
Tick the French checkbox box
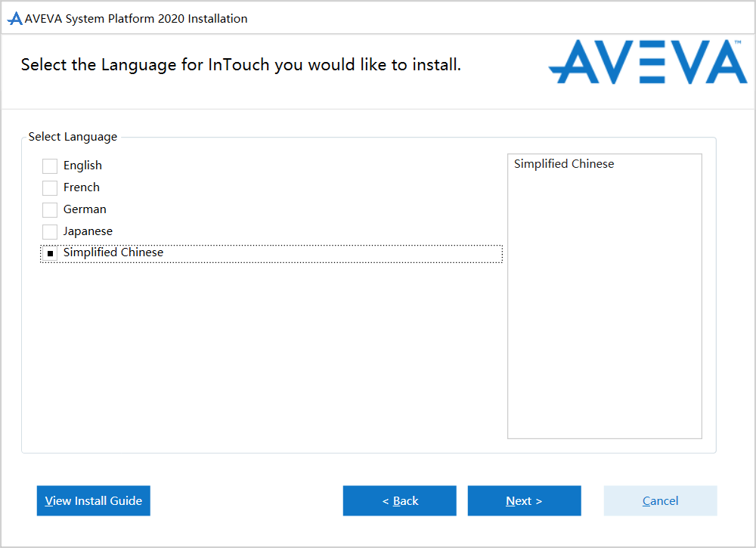coord(50,188)
